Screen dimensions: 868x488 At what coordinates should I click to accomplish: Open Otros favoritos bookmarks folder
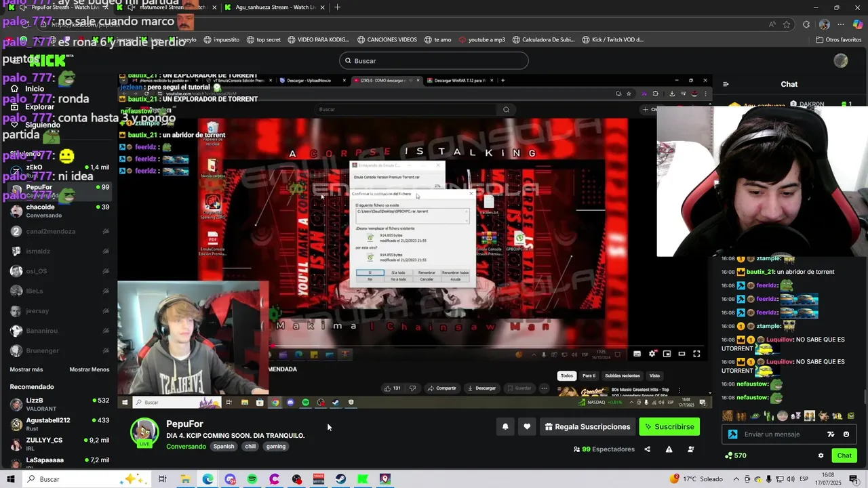838,39
